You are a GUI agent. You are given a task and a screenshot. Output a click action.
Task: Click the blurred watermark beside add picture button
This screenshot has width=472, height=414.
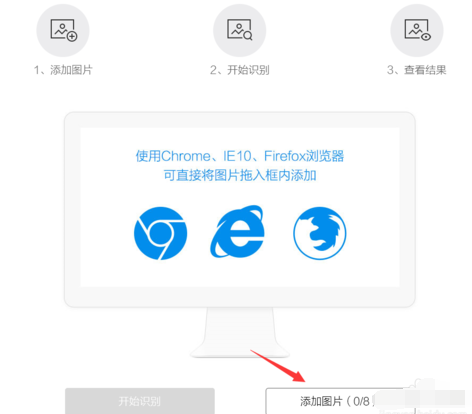click(435, 396)
